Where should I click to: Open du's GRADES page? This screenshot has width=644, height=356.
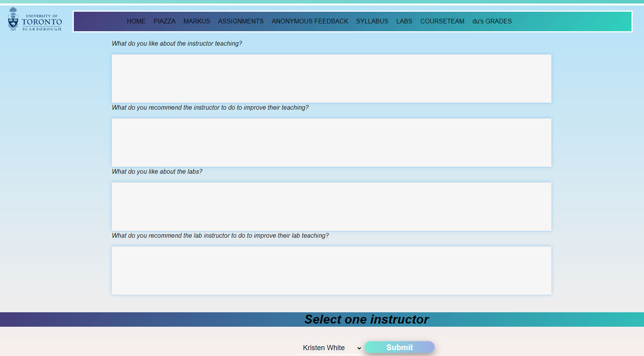pos(492,21)
